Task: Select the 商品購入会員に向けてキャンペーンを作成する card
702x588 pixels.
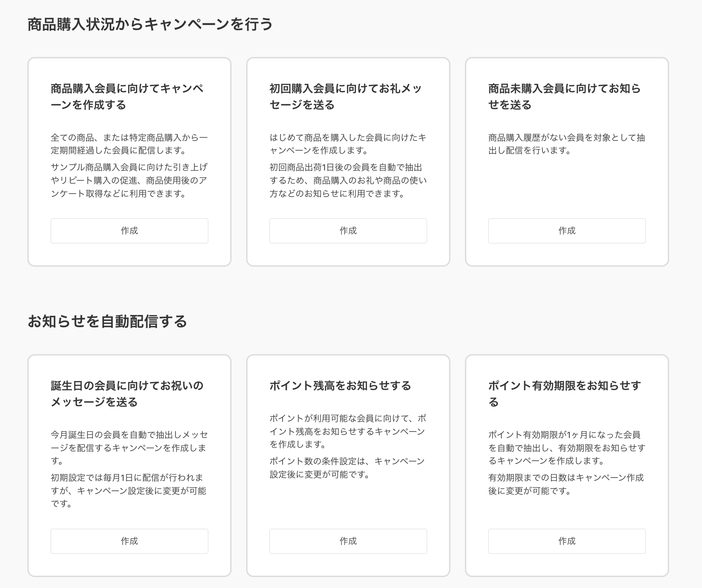Action: tap(129, 160)
